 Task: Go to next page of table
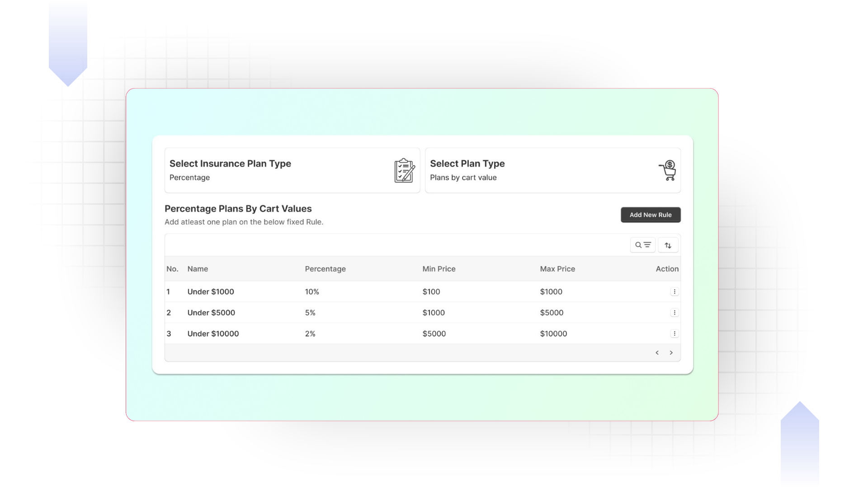click(x=671, y=353)
